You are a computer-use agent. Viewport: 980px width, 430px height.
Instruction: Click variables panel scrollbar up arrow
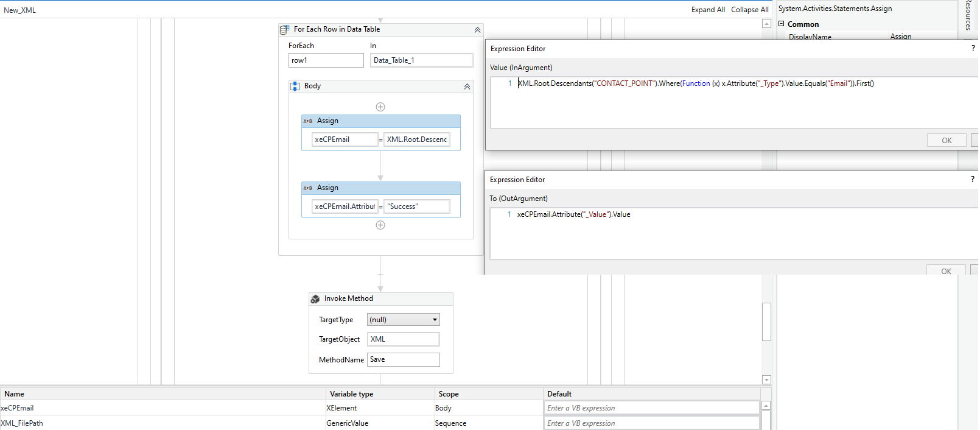pyautogui.click(x=766, y=406)
